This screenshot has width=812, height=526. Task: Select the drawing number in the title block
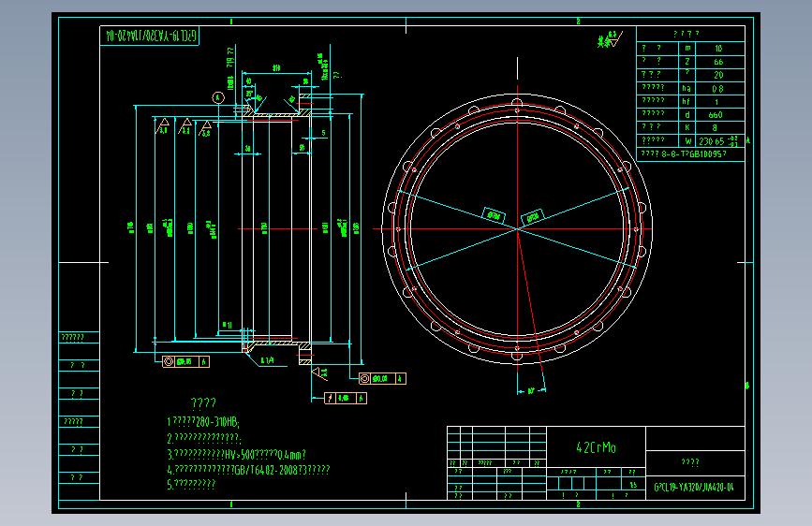click(x=694, y=488)
